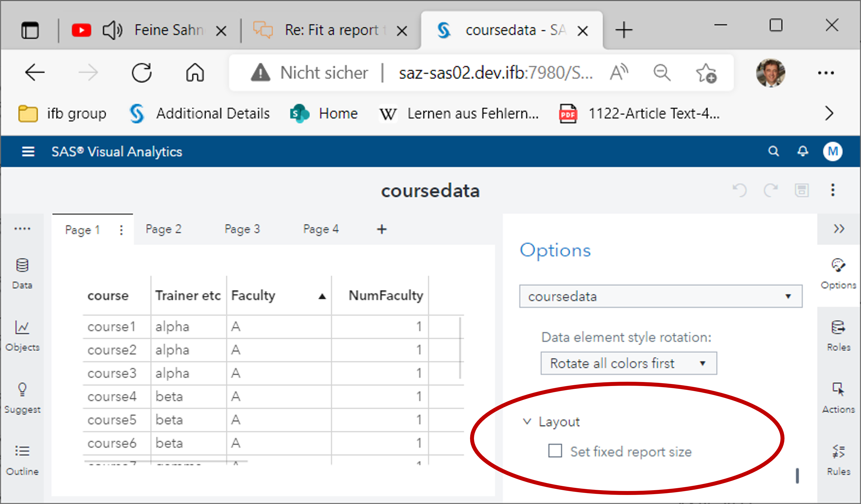The image size is (861, 504).
Task: Open the Page 1 tab options menu
Action: pos(121,230)
